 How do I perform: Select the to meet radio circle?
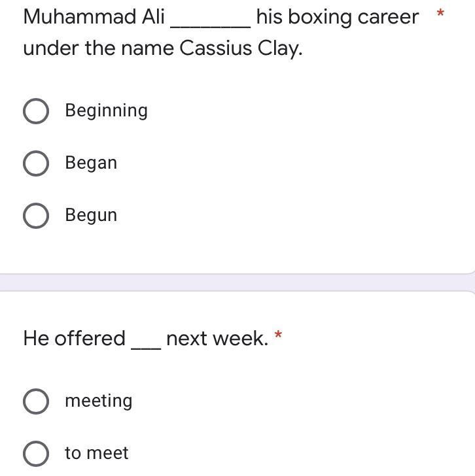[35, 454]
